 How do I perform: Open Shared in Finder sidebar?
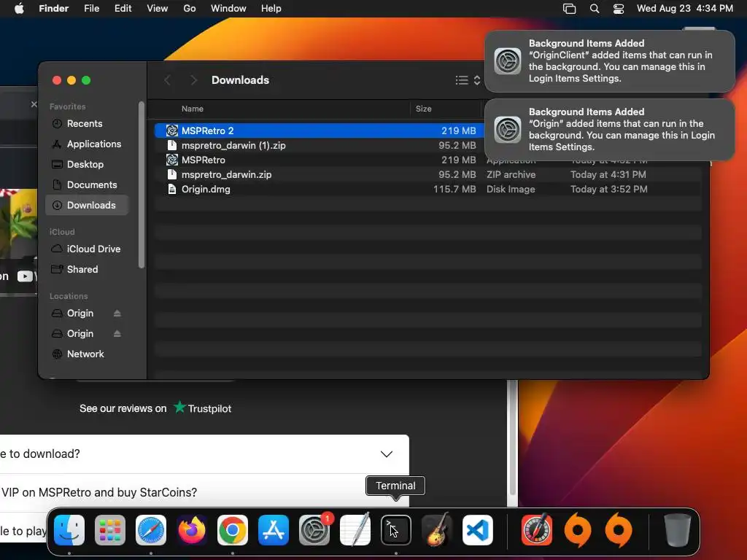(87, 270)
